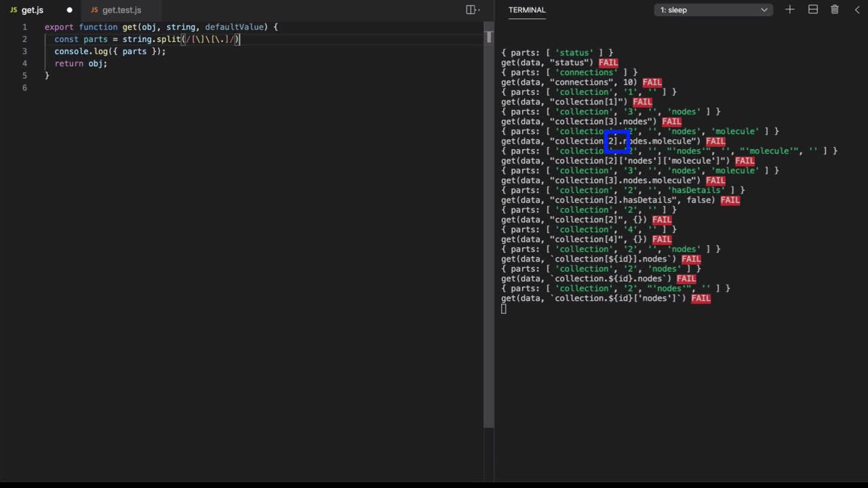Click the unsaved changes dot on get.js tab
Image resolution: width=868 pixels, height=488 pixels.
pos(69,9)
